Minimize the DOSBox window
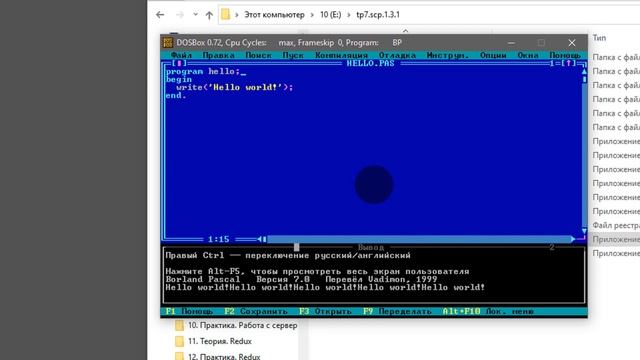Screen dimensions: 640x360 tap(511, 42)
